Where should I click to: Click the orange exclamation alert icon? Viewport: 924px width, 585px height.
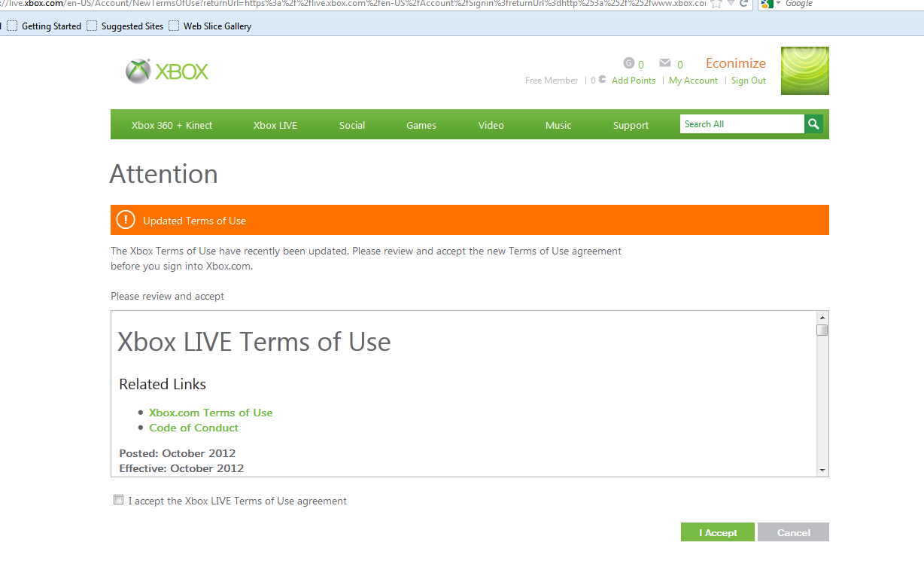coord(126,220)
